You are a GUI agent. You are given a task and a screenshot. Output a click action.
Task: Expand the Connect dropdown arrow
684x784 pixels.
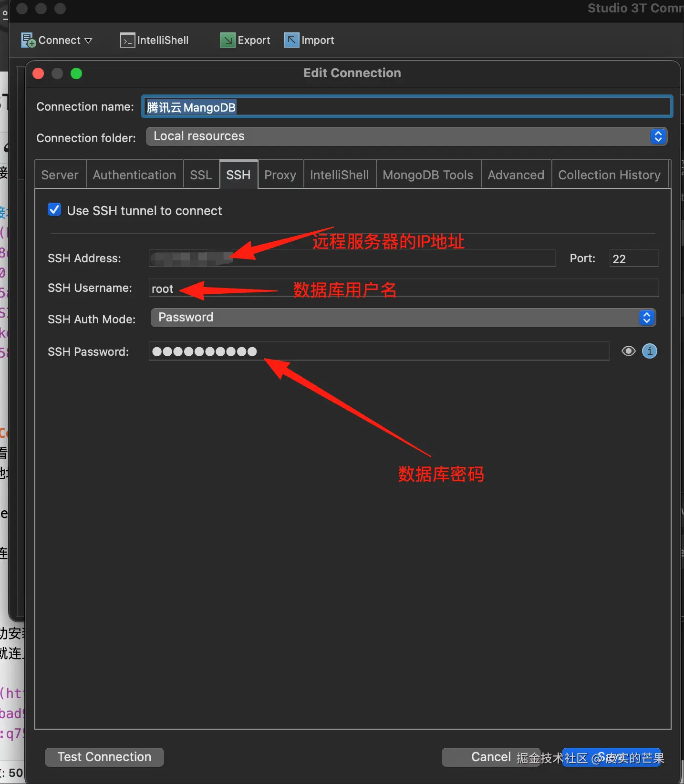point(88,41)
